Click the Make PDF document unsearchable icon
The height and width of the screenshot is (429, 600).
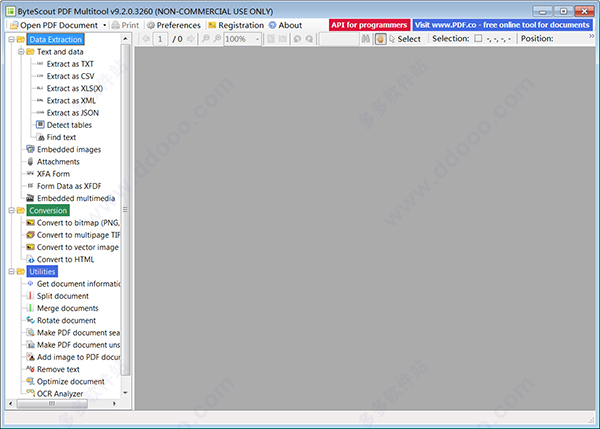(x=30, y=345)
